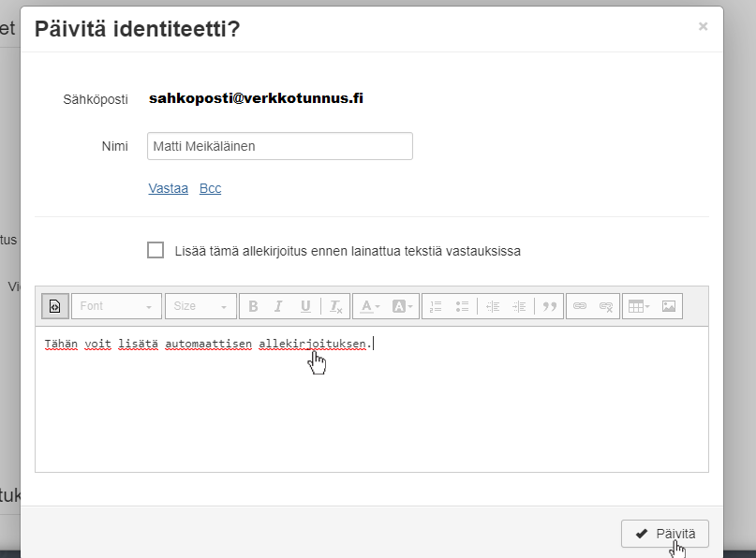
Task: Insert a hyperlink with link icon
Action: (580, 306)
